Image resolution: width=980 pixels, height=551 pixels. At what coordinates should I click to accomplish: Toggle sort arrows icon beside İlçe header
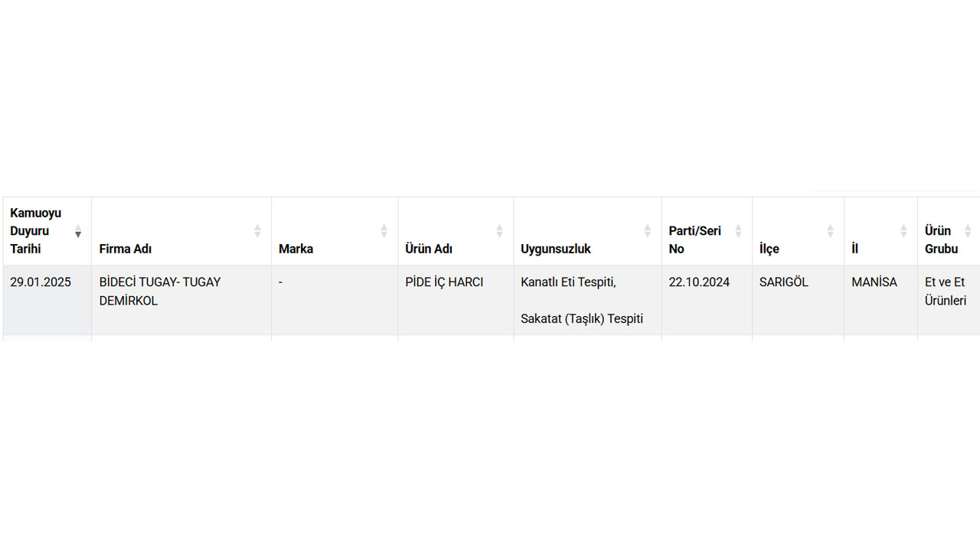pyautogui.click(x=831, y=231)
